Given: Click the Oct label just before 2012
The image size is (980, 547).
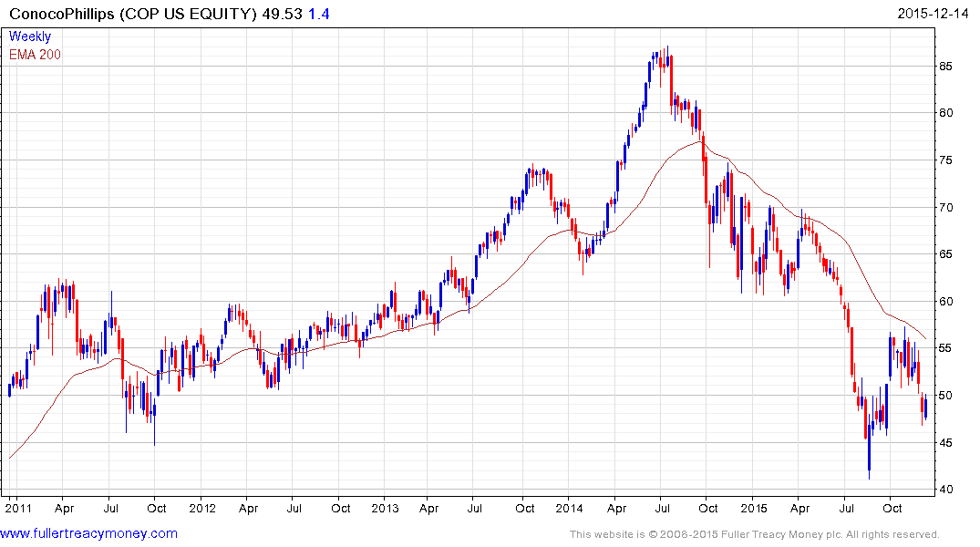Looking at the screenshot, I should (156, 508).
